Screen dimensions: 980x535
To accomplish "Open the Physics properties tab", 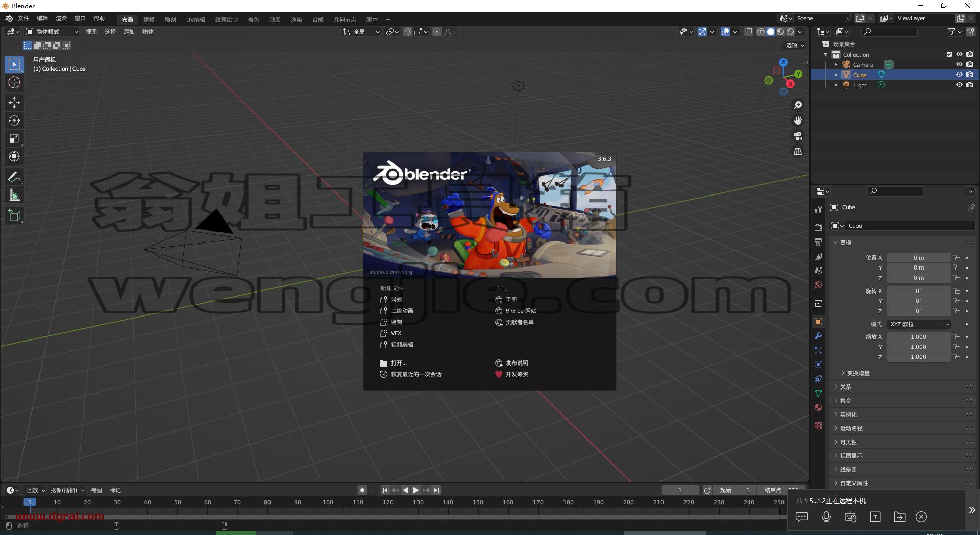I will 818,364.
